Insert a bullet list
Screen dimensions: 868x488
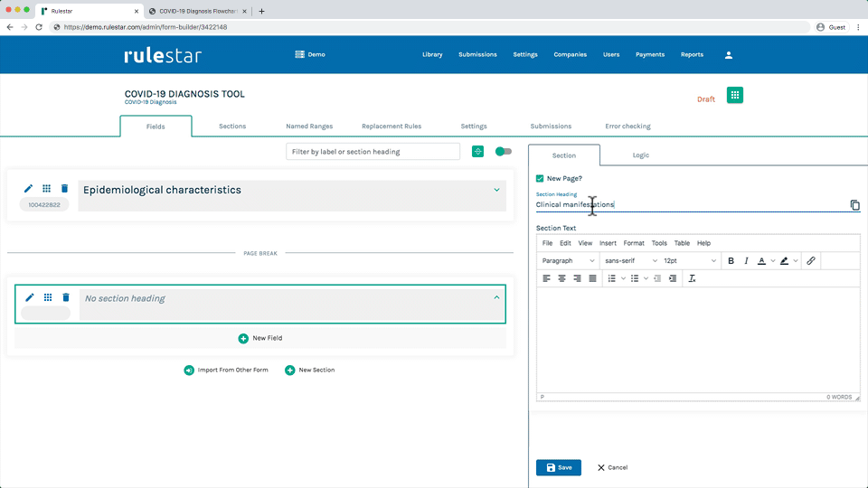(635, 278)
